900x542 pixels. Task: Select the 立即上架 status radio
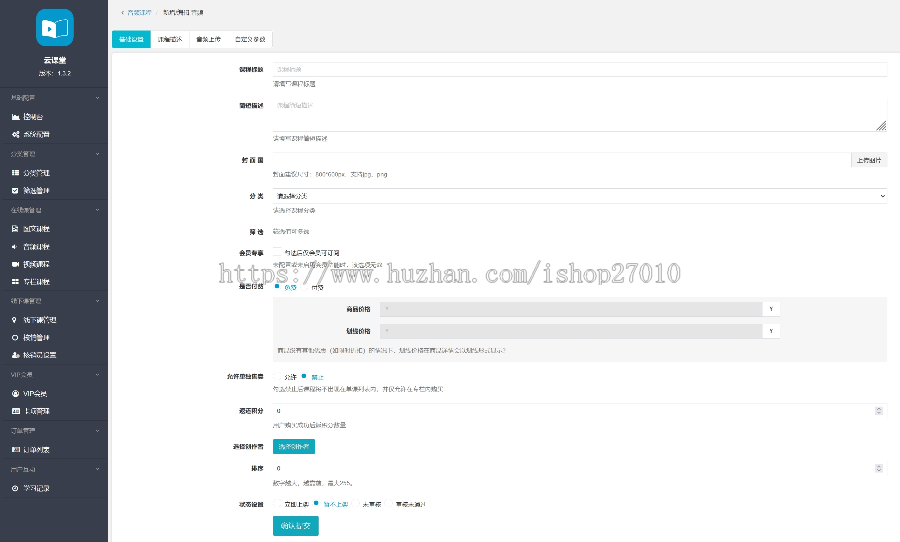tap(277, 503)
